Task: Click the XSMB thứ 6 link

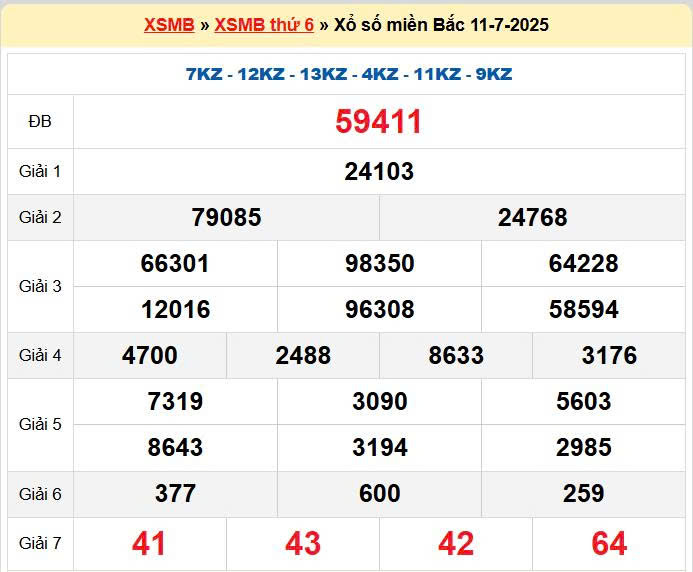Action: [x=264, y=25]
